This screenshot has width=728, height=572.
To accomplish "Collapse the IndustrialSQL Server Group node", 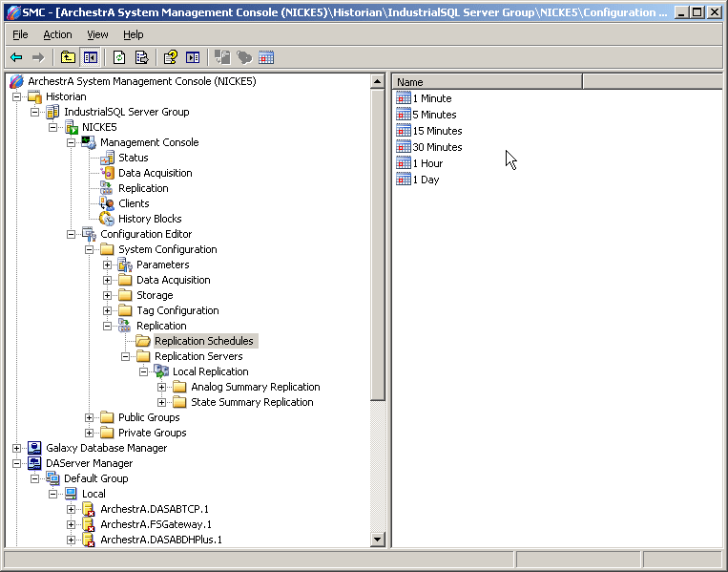I will pyautogui.click(x=34, y=112).
